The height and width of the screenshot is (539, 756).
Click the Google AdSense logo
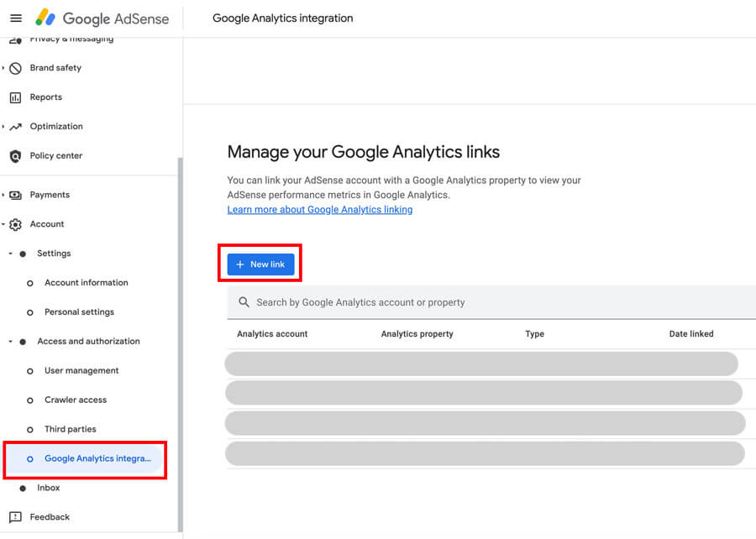[102, 18]
